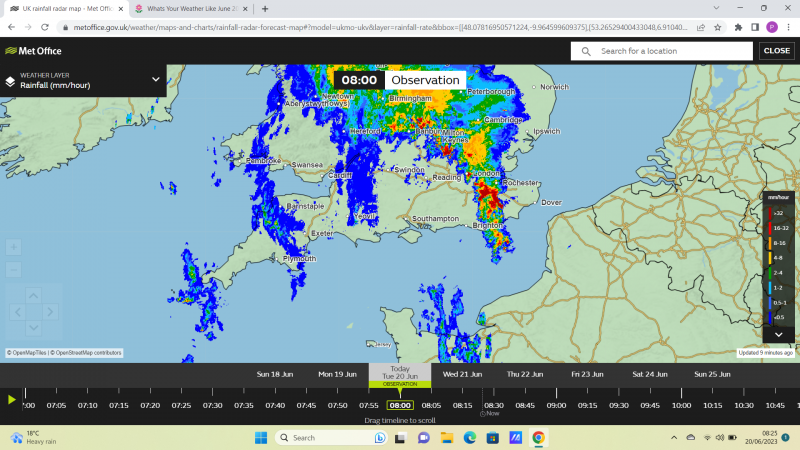Click the Birmingham label on the map
The image size is (800, 450).
tap(410, 98)
